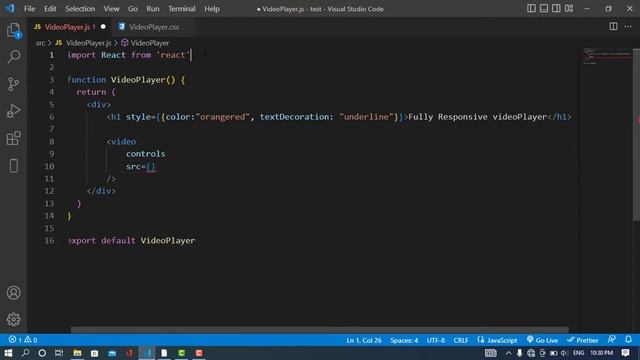Click the Go Live status bar button

tap(542, 340)
